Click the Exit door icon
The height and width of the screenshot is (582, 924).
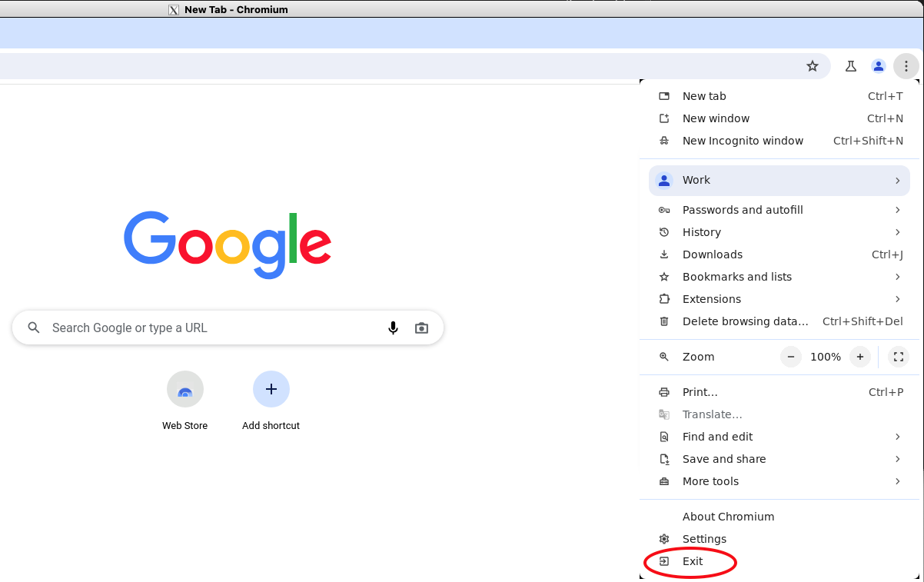pyautogui.click(x=664, y=561)
